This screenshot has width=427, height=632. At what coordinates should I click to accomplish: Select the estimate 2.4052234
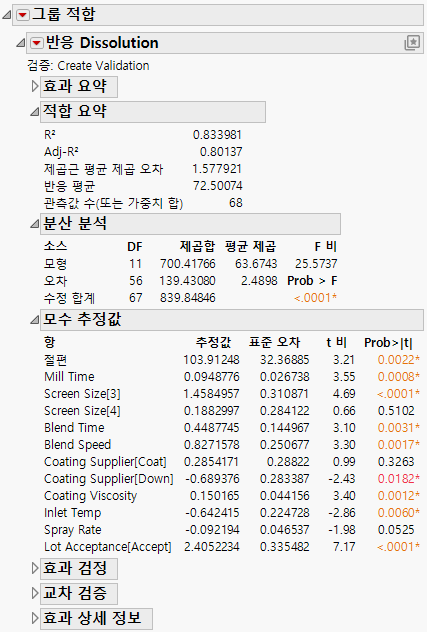tap(212, 547)
